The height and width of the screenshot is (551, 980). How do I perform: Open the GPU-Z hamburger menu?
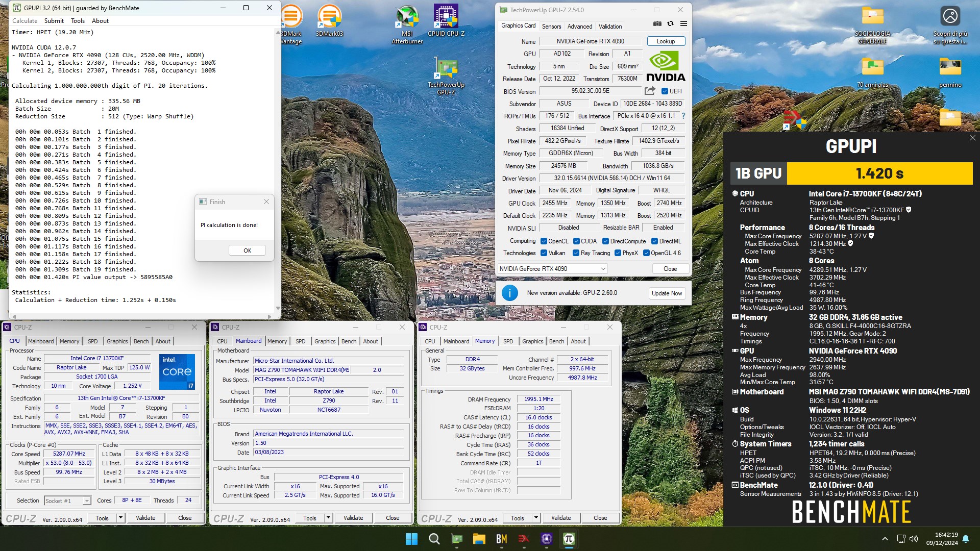pyautogui.click(x=683, y=23)
